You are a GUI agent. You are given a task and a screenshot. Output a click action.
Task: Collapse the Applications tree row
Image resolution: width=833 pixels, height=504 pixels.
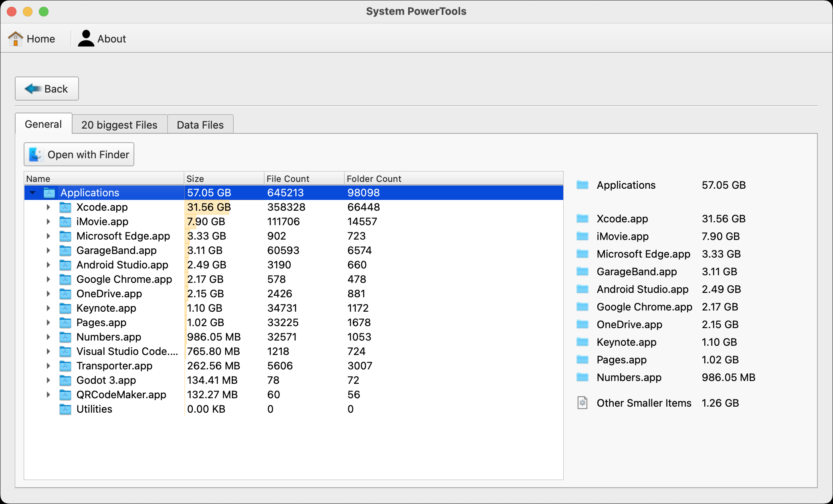pyautogui.click(x=32, y=193)
